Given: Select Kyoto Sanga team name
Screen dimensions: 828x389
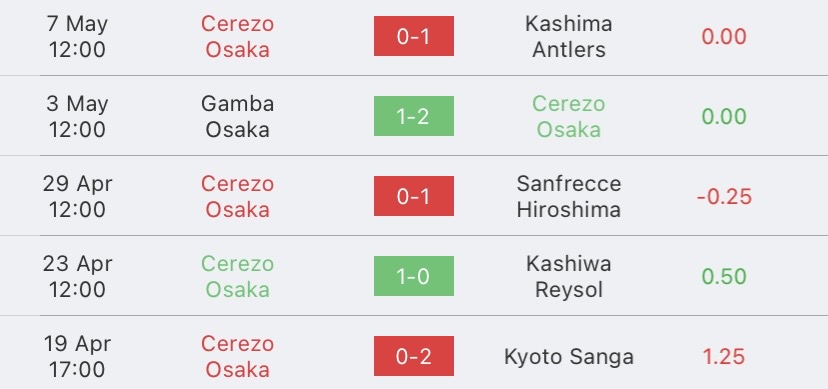Looking at the screenshot, I should point(569,357).
